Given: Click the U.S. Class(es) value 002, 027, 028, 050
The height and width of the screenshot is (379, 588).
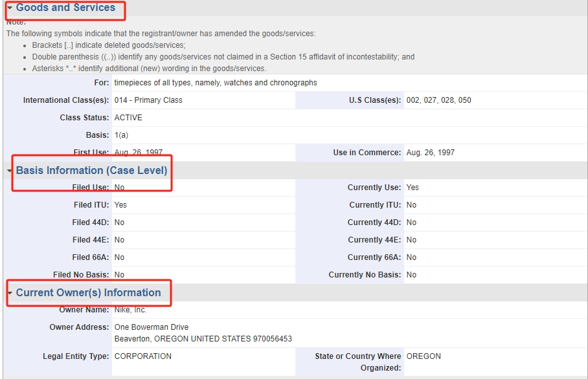Looking at the screenshot, I should (x=438, y=100).
